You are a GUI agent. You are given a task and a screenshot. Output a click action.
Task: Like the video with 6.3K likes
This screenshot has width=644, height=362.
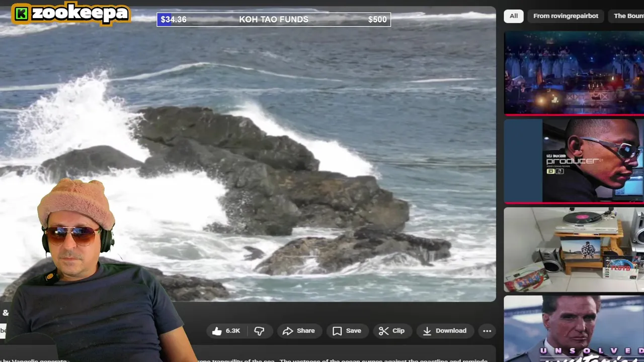point(226,331)
